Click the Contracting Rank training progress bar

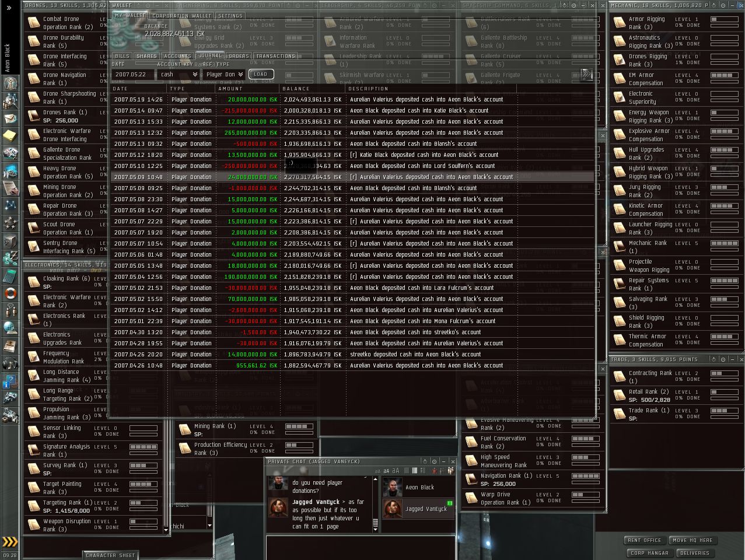coord(724,373)
